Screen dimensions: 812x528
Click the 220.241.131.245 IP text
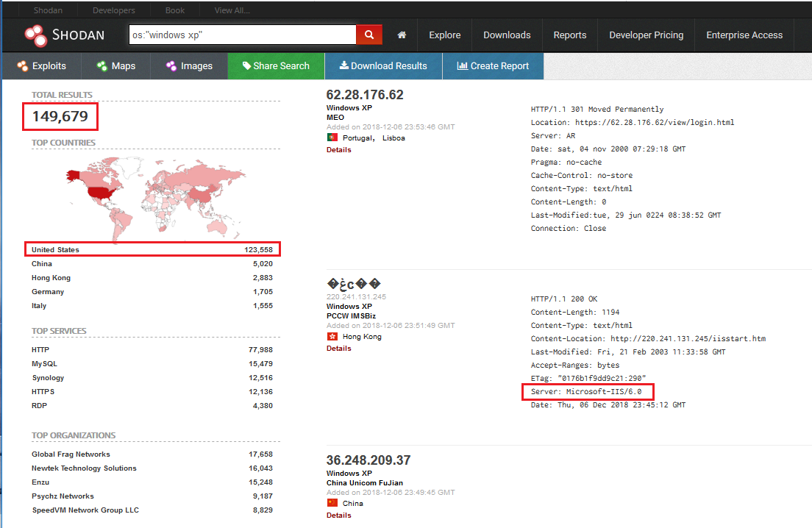tap(356, 296)
